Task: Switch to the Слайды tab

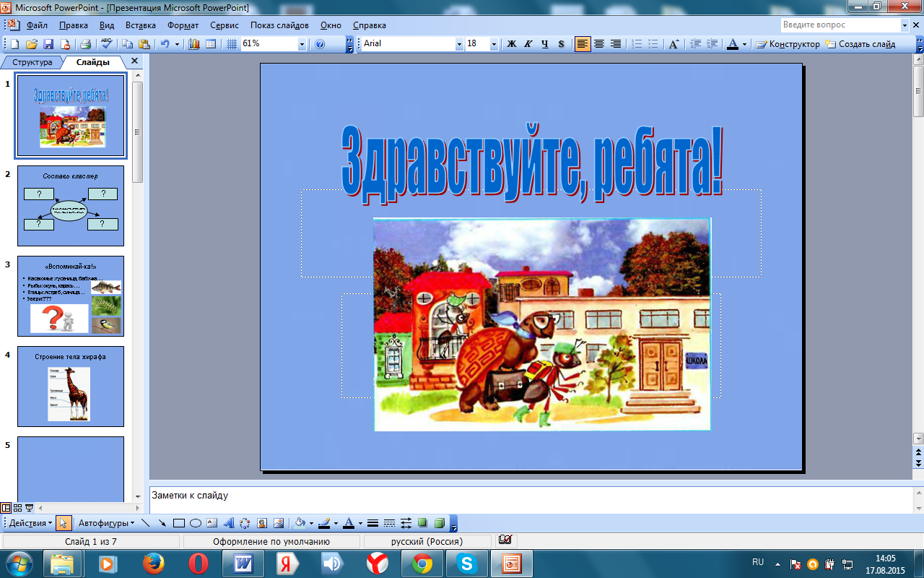Action: (92, 62)
